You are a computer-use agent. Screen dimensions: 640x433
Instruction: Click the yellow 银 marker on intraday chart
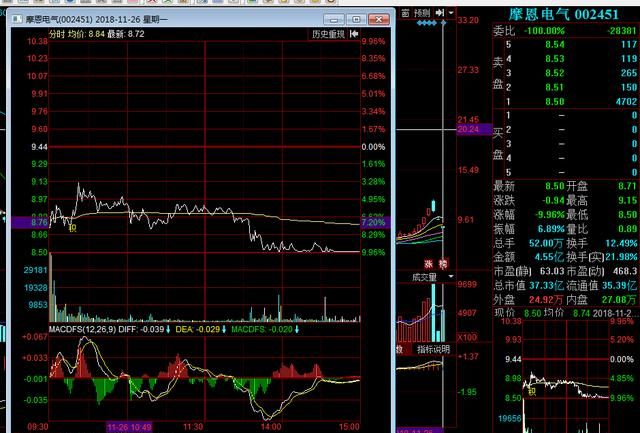point(72,227)
